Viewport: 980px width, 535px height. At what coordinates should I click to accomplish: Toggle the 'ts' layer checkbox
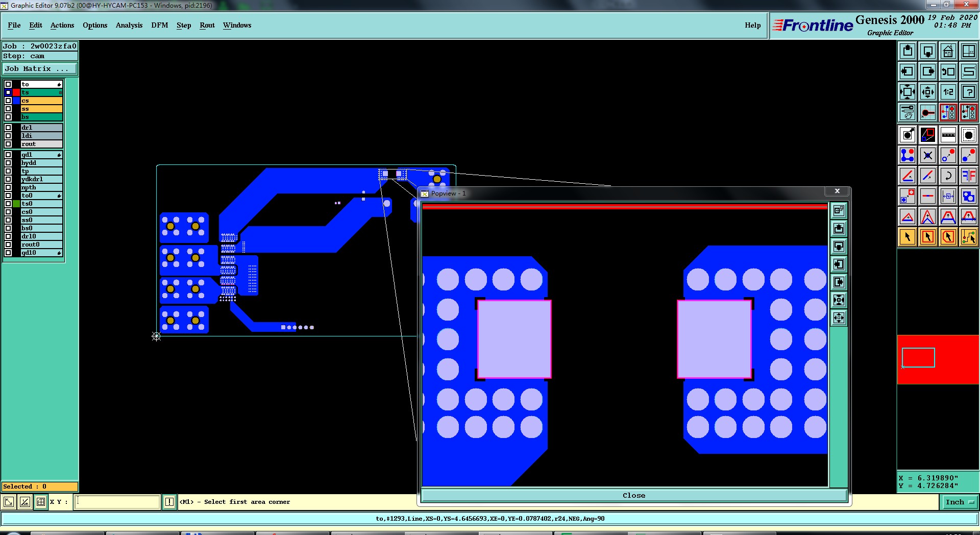click(x=8, y=92)
